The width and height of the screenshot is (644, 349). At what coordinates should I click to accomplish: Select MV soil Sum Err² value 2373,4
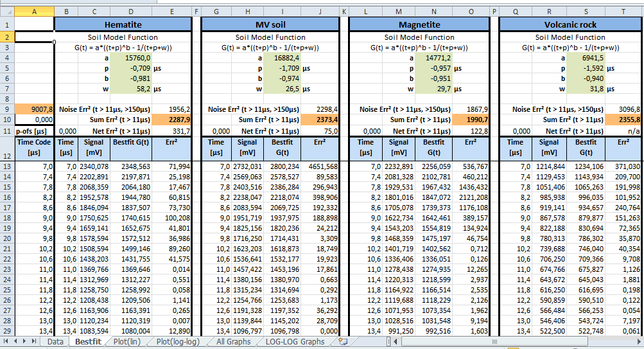(x=320, y=120)
